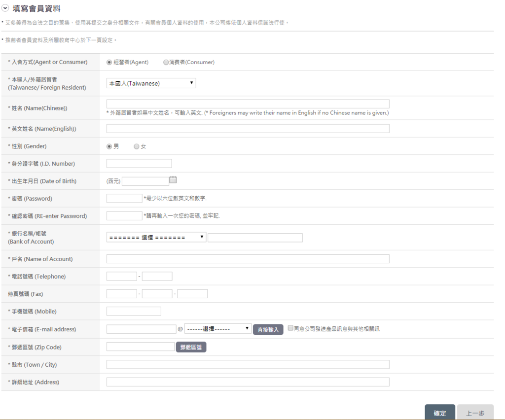Open the date of birth calendar icon
Image resolution: width=505 pixels, height=420 pixels.
pos(173,179)
